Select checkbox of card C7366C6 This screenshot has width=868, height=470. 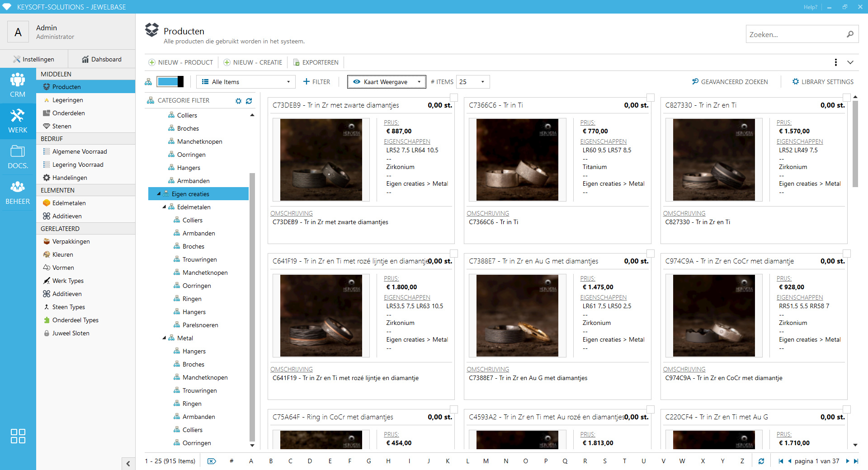(x=651, y=98)
